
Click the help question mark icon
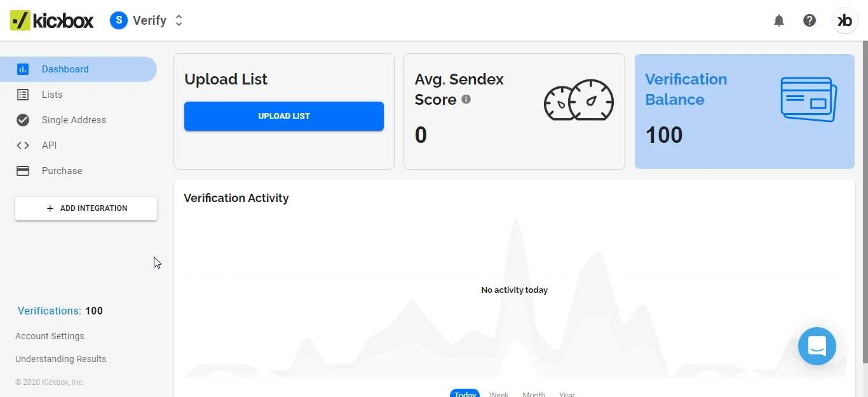pos(810,20)
